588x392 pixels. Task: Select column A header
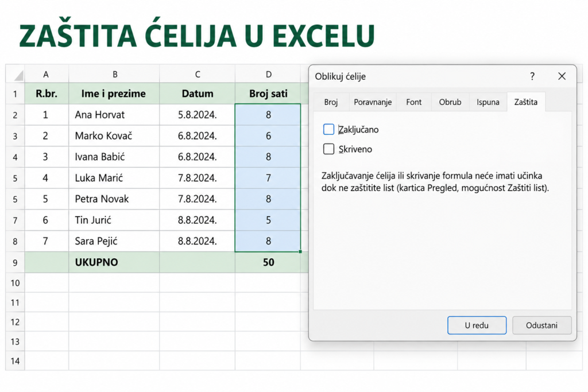(x=47, y=74)
